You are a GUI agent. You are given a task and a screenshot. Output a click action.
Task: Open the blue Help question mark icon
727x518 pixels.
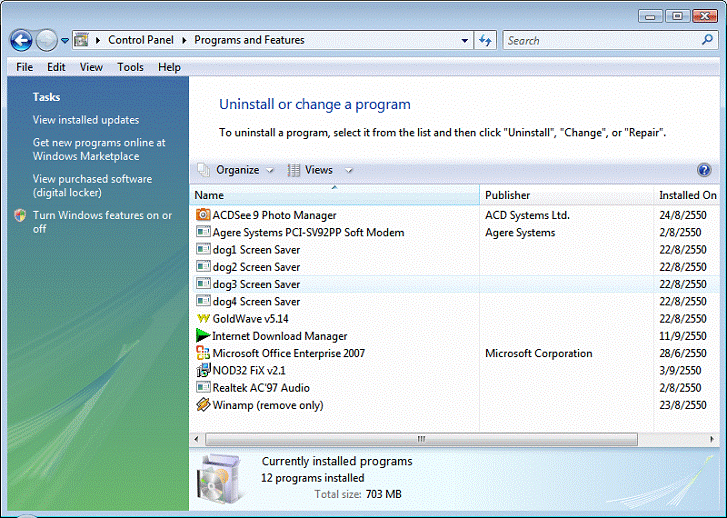pyautogui.click(x=704, y=170)
